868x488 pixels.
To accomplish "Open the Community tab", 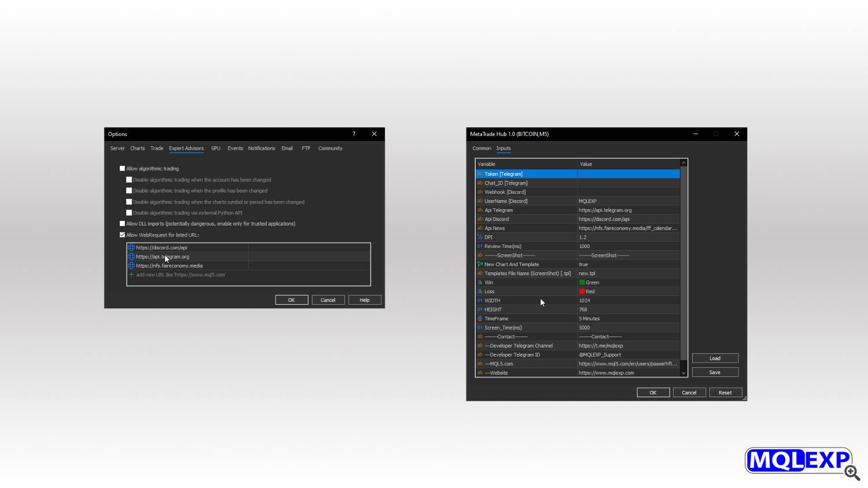I will pos(330,149).
